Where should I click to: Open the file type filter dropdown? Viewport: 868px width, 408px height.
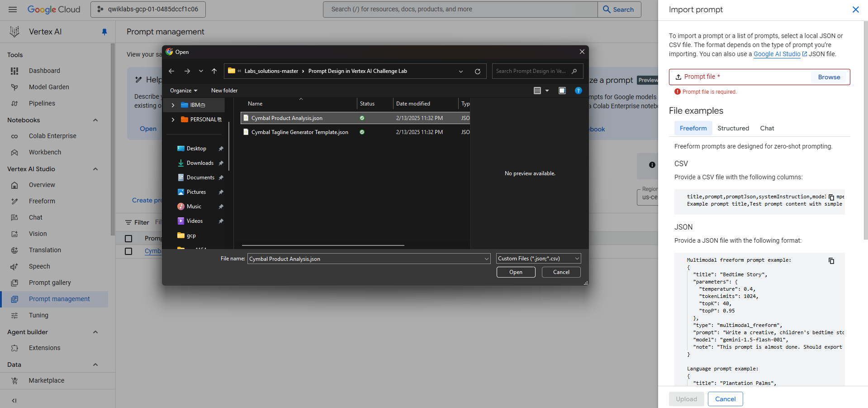538,259
